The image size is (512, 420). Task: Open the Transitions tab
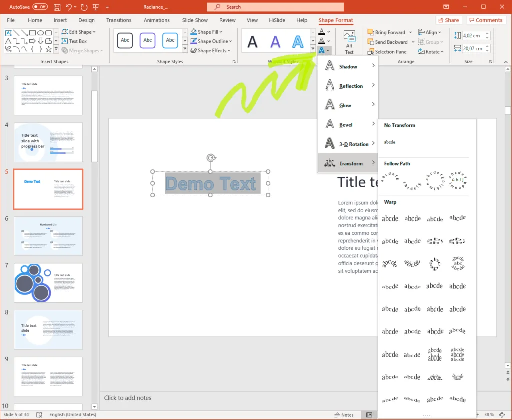tap(119, 20)
